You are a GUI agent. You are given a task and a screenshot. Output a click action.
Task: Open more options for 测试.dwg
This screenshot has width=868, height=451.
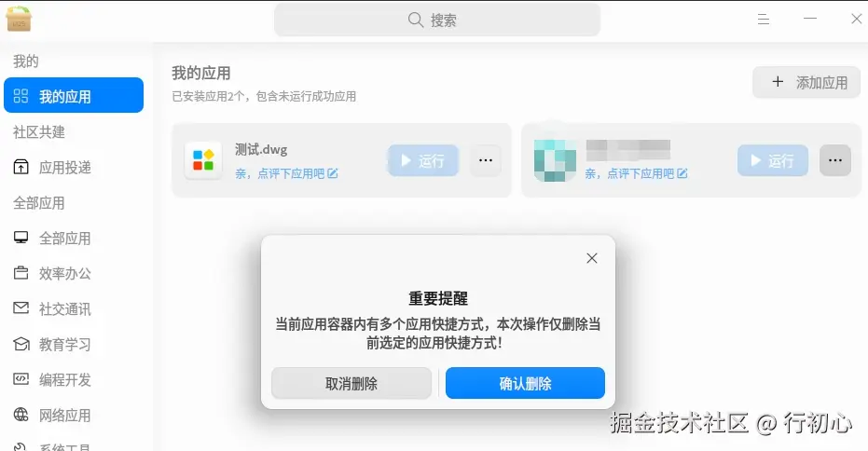pyautogui.click(x=486, y=160)
